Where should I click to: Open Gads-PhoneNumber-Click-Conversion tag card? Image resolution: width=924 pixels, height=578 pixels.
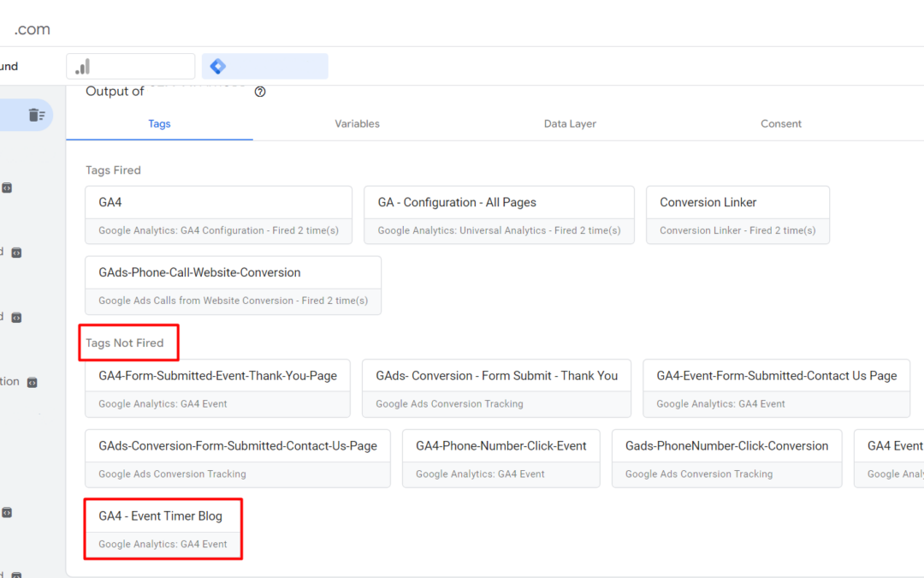pyautogui.click(x=726, y=458)
